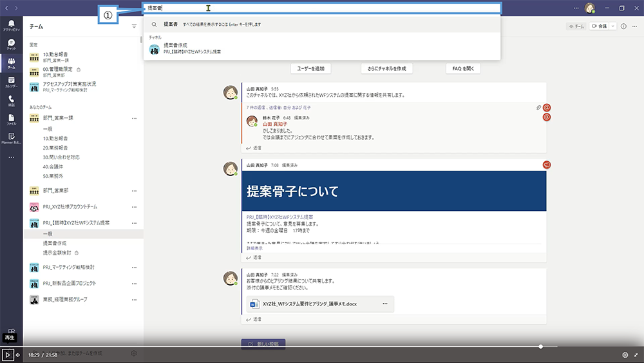644x363 pixels.
Task: Open the meeting dropdown arrow
Action: [x=612, y=26]
